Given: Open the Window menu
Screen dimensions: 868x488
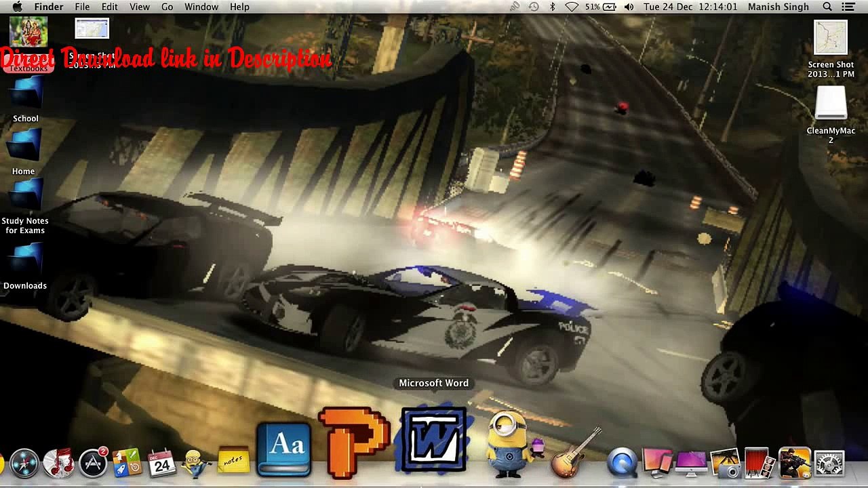Looking at the screenshot, I should [x=201, y=7].
